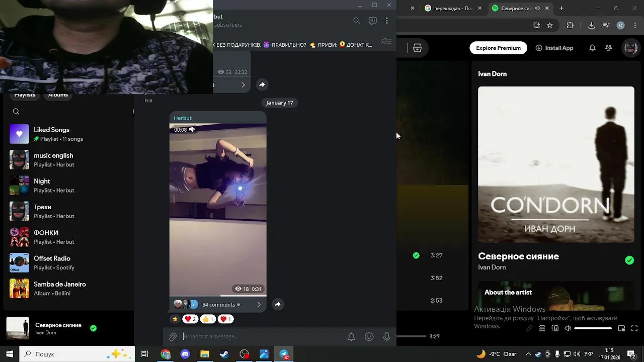644x362 pixels.
Task: Adjust the Spotify volume slider
Action: [x=594, y=328]
